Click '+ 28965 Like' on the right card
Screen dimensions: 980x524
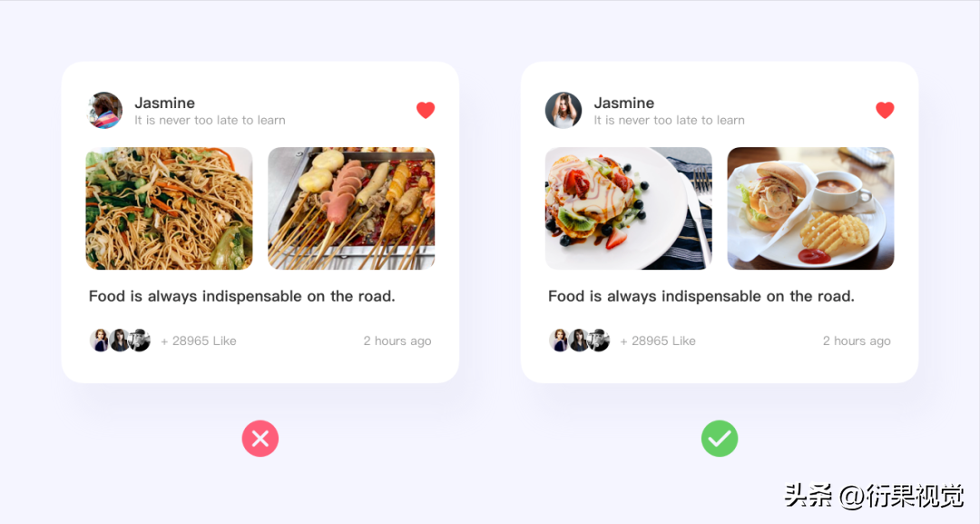658,341
